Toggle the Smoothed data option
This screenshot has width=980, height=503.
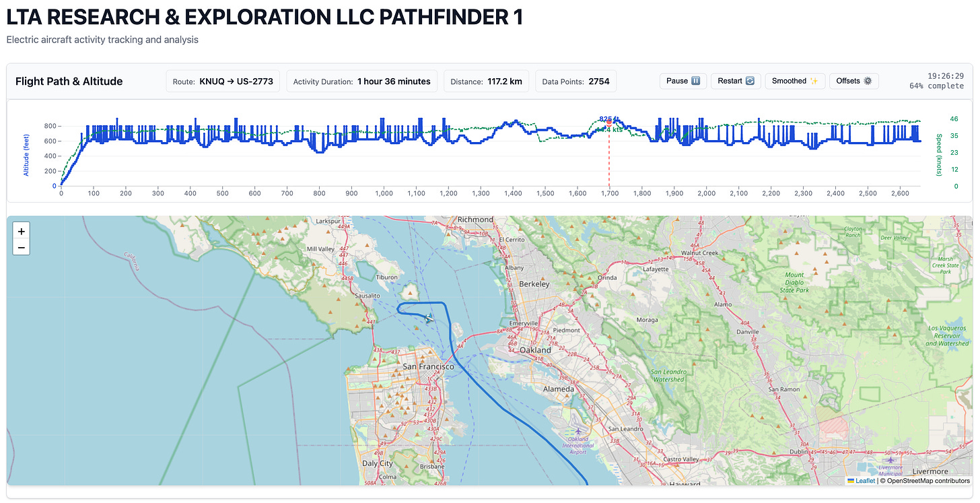click(x=795, y=81)
